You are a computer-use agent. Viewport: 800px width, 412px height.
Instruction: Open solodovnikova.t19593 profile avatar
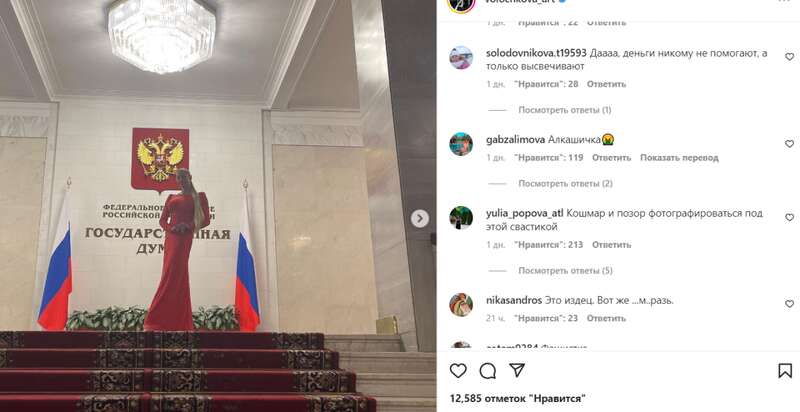coord(461,58)
